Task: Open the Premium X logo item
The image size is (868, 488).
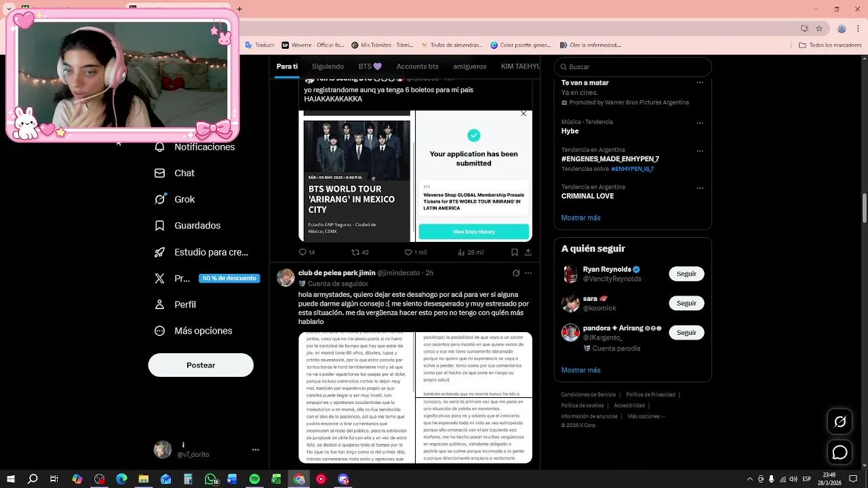Action: (172, 279)
